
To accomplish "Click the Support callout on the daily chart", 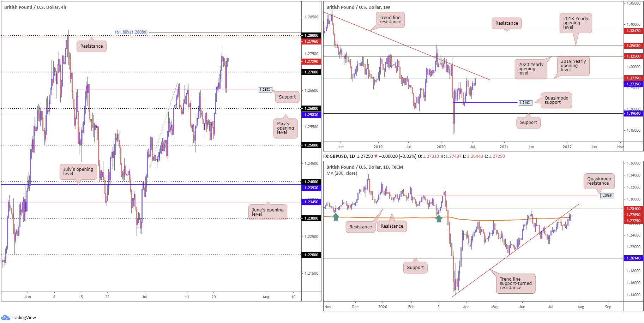I will click(x=415, y=268).
